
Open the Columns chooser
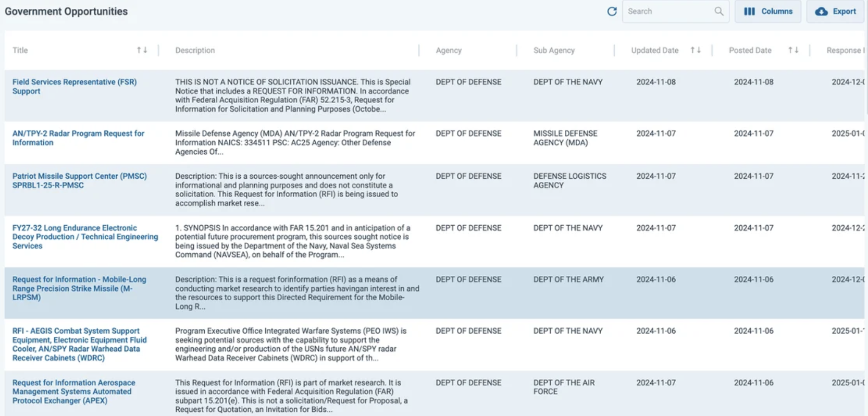pyautogui.click(x=768, y=11)
